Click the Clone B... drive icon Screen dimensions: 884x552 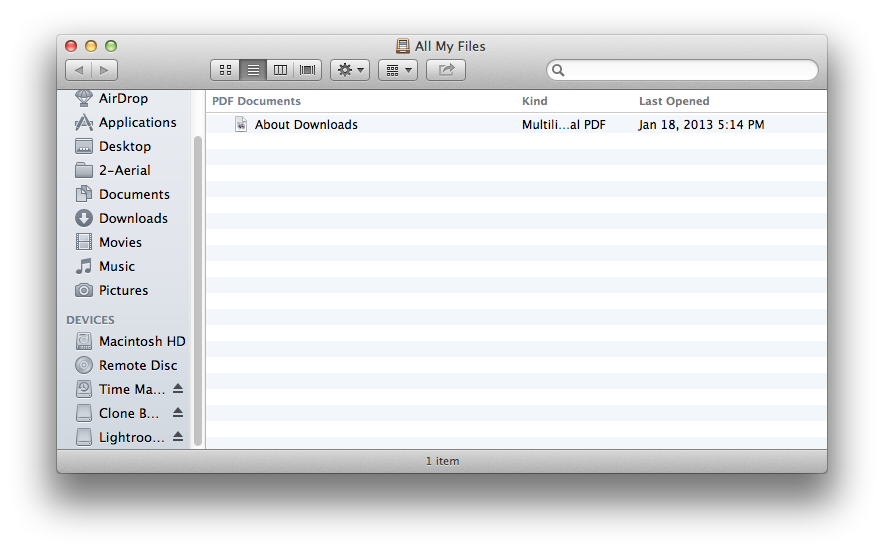point(84,413)
